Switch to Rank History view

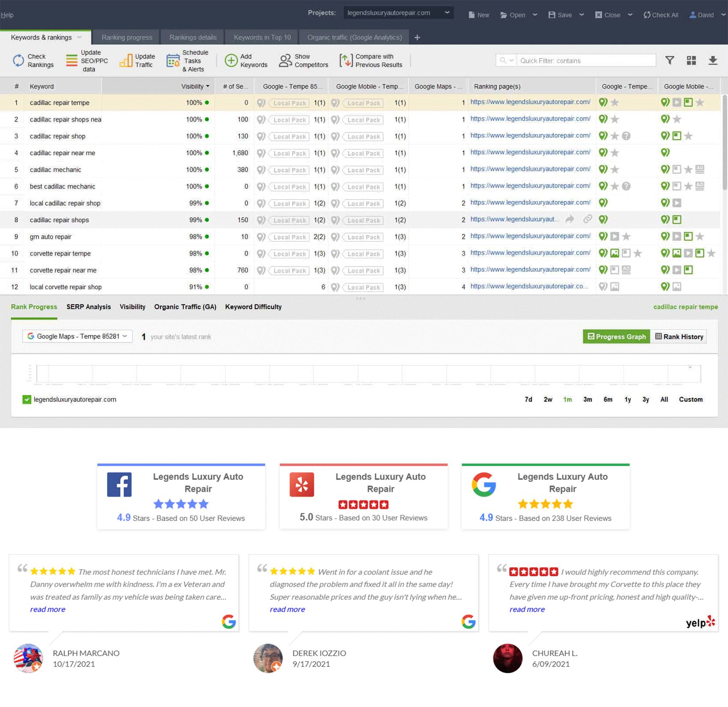point(679,337)
